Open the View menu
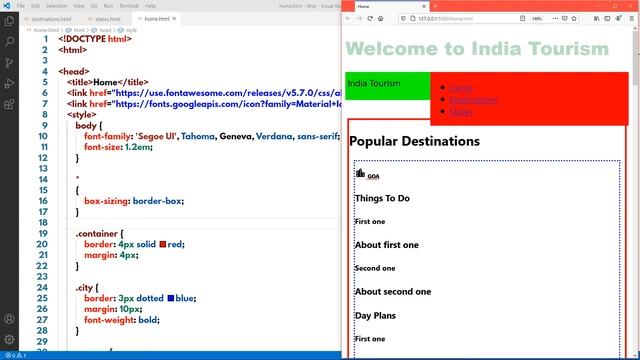This screenshot has height=360, width=640. [79, 6]
